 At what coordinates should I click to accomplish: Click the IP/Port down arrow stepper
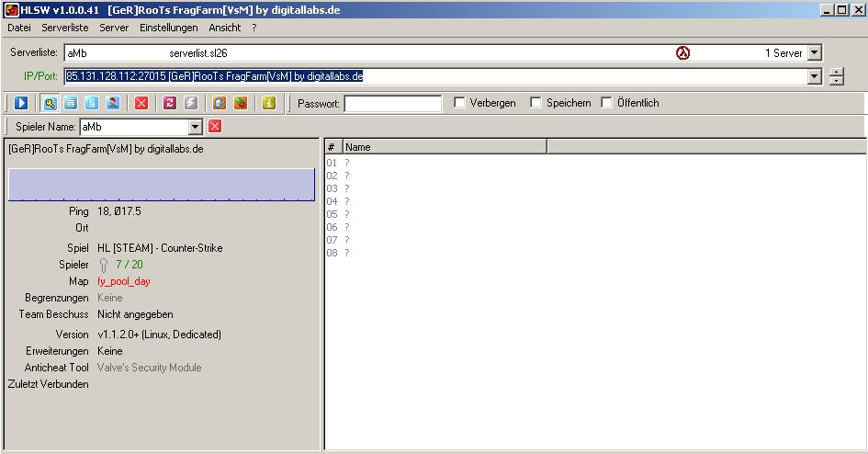tap(837, 81)
